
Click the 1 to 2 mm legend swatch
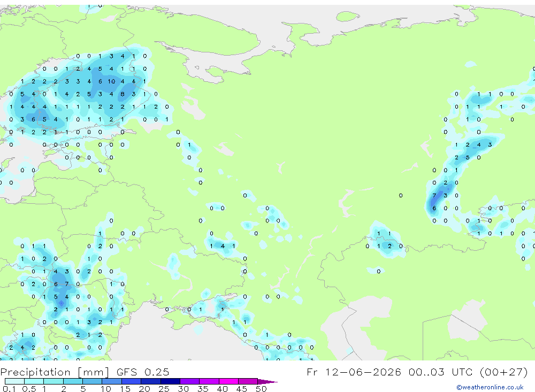53,381
